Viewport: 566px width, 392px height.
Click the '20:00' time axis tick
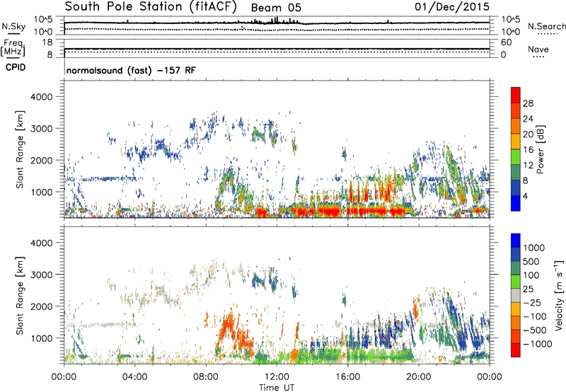pyautogui.click(x=418, y=377)
